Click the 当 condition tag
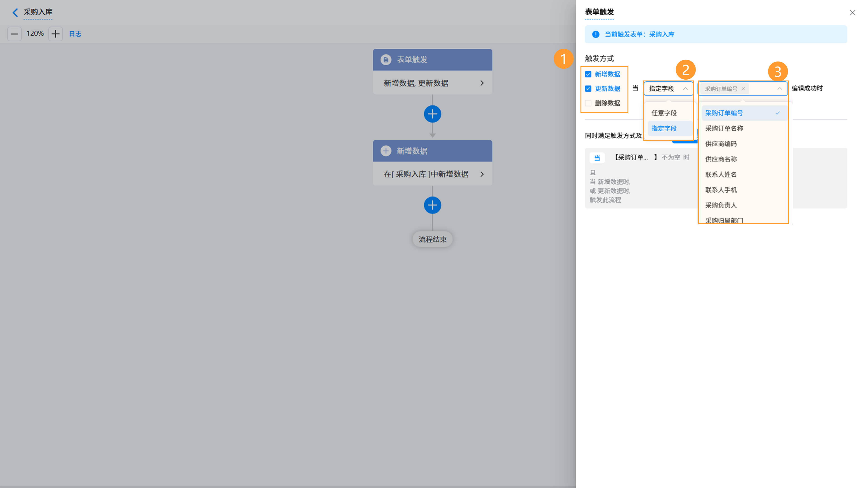The image size is (868, 488). click(597, 158)
